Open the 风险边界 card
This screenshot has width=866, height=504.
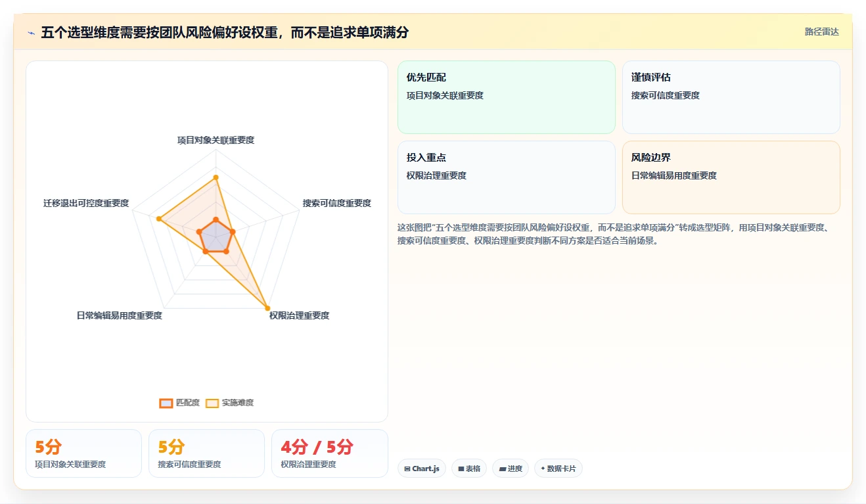[731, 177]
